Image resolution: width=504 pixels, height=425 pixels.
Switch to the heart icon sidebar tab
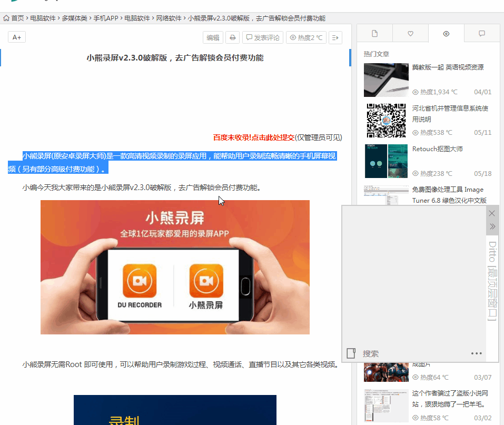tap(410, 33)
